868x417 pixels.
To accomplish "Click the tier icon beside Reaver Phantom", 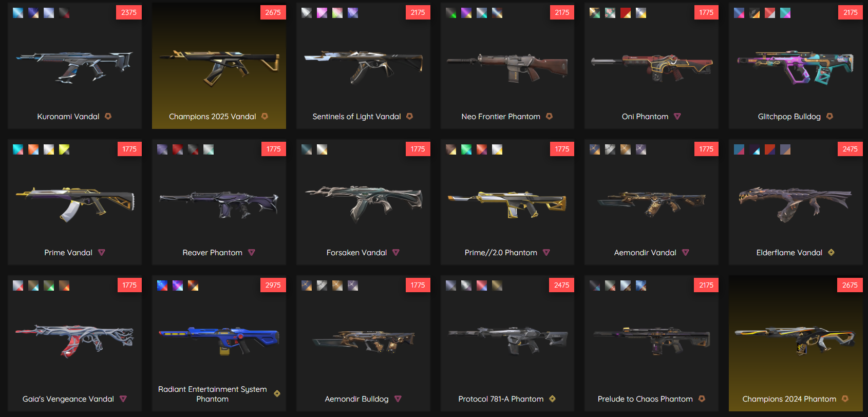I will [251, 253].
